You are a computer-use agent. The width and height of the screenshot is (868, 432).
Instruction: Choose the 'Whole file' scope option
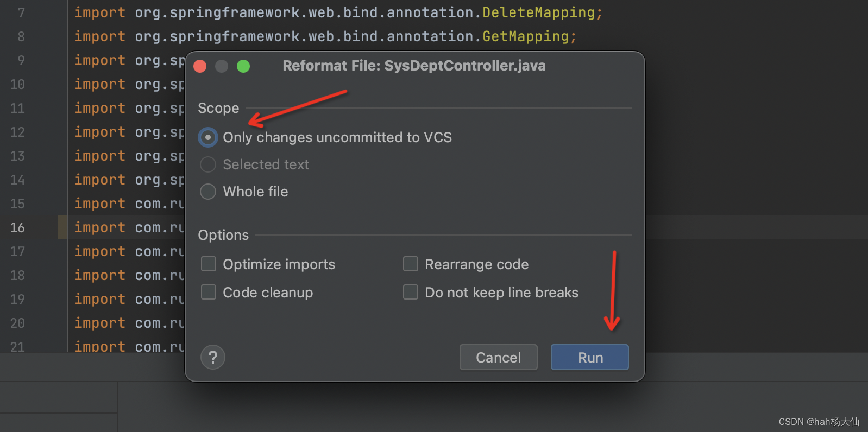pos(208,192)
